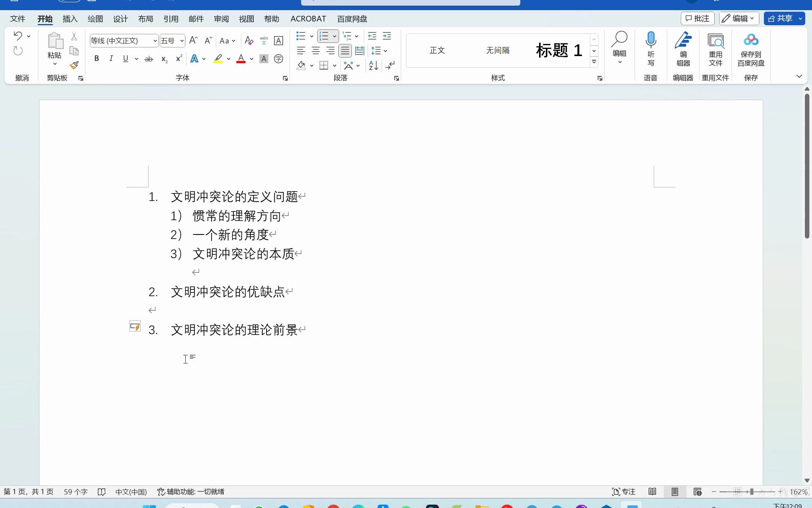The image size is (812, 508).
Task: Open the Reuse Files tool
Action: (x=715, y=49)
